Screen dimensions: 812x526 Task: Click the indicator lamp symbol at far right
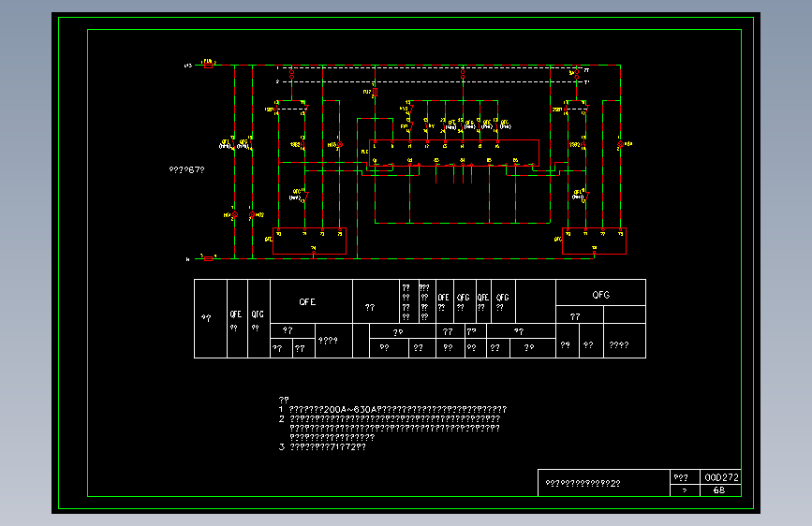click(620, 144)
